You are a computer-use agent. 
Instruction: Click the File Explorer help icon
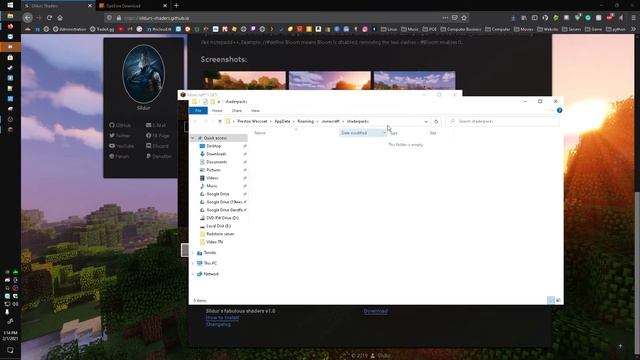560,110
